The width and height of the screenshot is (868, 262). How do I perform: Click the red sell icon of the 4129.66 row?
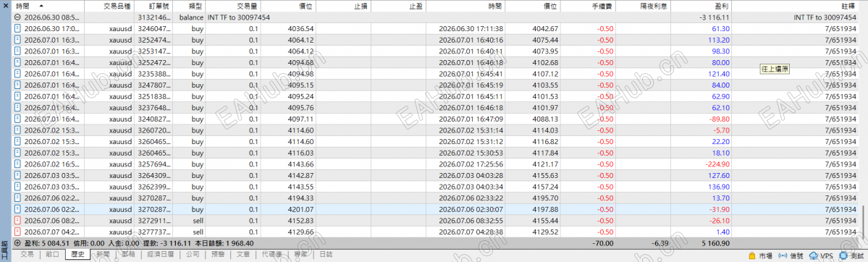[x=17, y=231]
